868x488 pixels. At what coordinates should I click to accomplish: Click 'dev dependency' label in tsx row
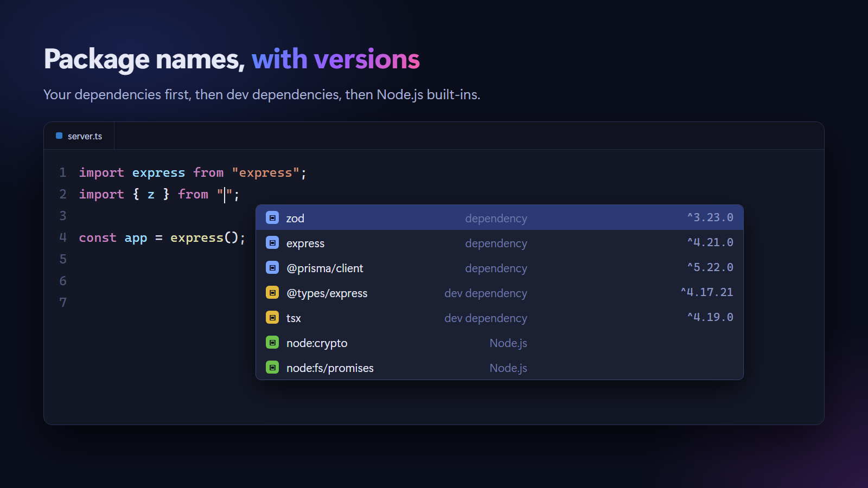[486, 318]
